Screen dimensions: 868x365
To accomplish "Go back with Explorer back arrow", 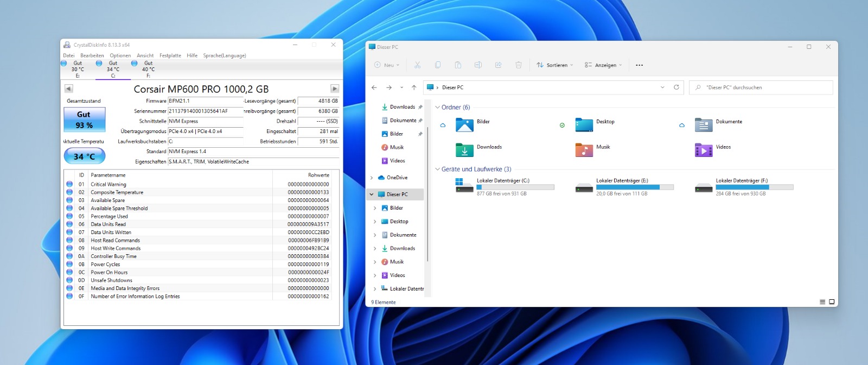I will (374, 87).
